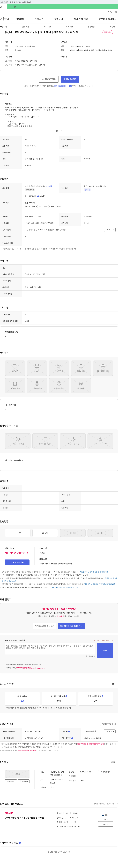Open 실업급여 main menu

(x=59, y=19)
